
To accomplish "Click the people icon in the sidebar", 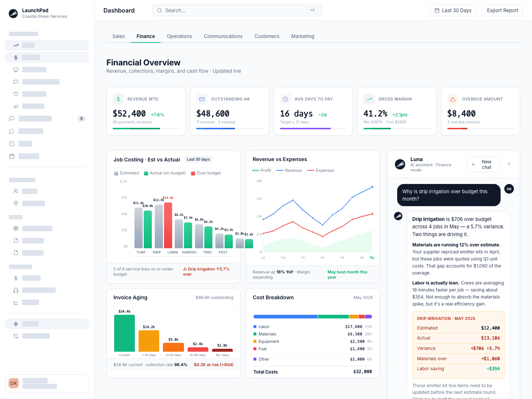I will point(16,191).
